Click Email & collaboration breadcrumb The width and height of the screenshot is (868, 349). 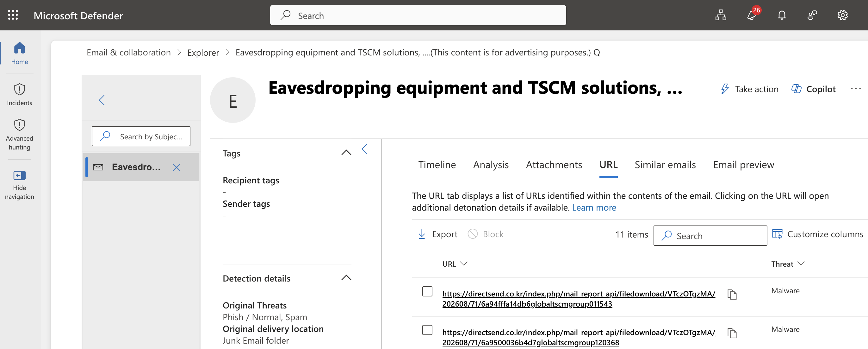point(129,53)
